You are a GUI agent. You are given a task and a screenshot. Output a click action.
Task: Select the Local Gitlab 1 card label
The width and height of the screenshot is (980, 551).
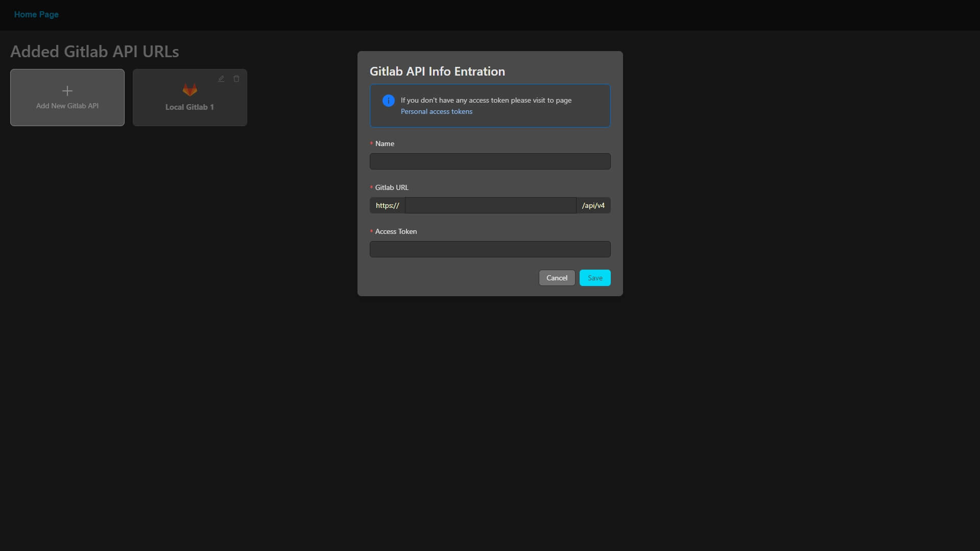pos(189,107)
